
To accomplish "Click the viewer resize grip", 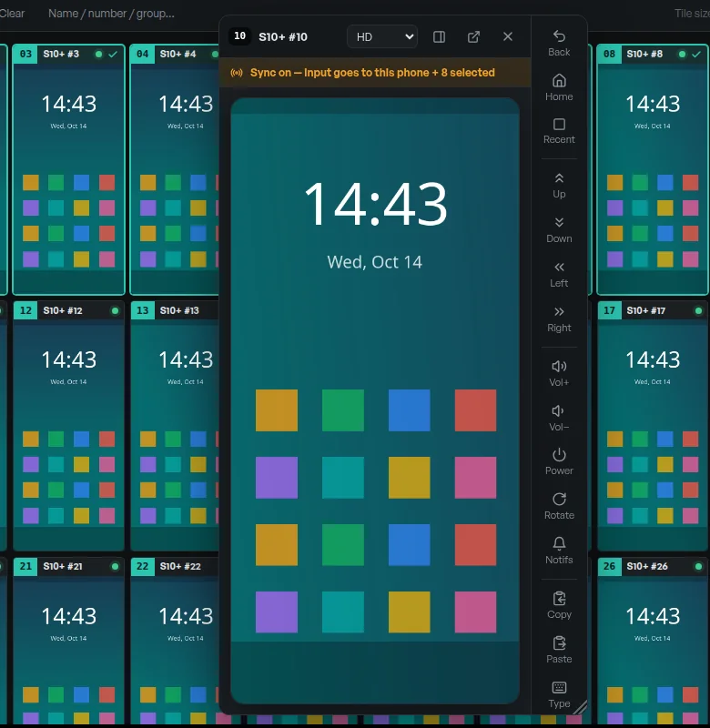I will point(580,707).
